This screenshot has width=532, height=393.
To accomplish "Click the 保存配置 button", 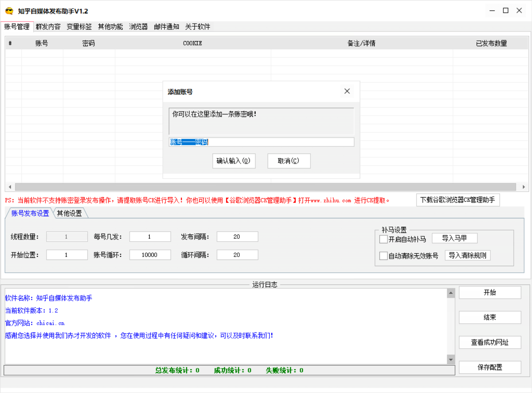I will [490, 367].
